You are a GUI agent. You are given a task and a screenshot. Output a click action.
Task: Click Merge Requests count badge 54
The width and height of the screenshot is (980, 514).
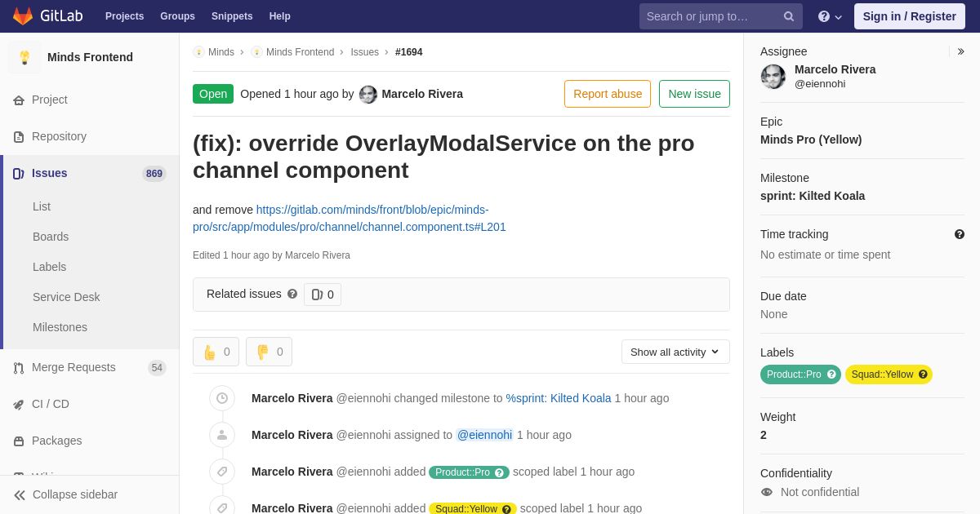click(x=157, y=368)
